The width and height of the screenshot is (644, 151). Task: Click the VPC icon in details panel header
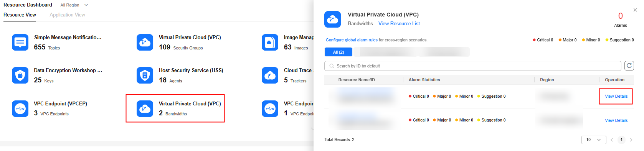[x=332, y=19]
